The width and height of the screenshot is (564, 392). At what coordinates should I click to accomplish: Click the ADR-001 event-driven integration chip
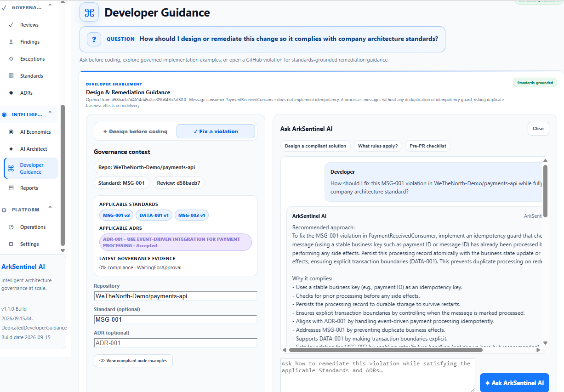pos(176,242)
